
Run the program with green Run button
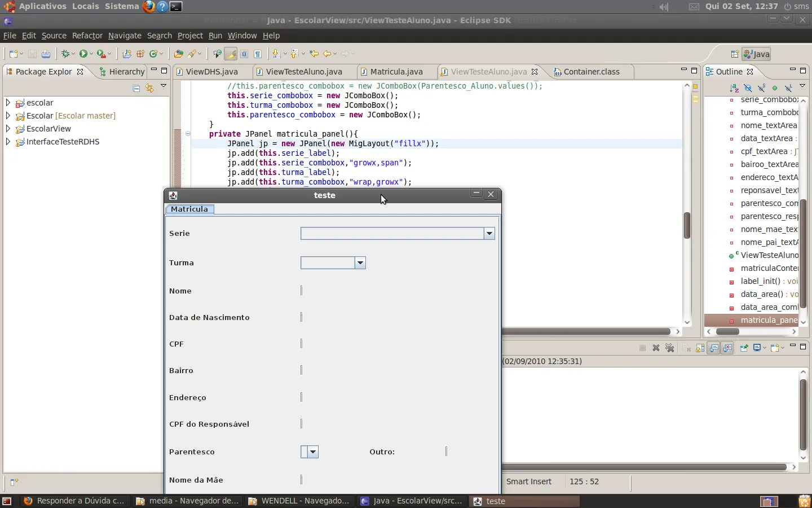click(83, 54)
